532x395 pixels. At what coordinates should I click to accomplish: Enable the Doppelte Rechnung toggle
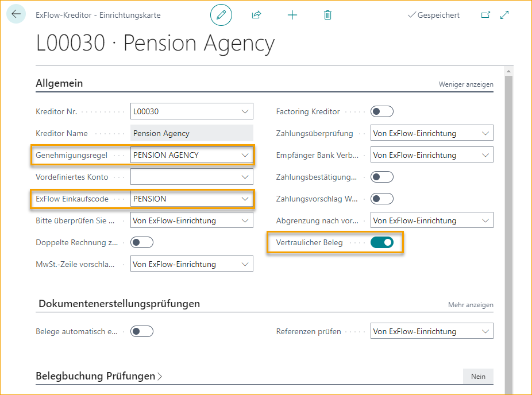[142, 242]
